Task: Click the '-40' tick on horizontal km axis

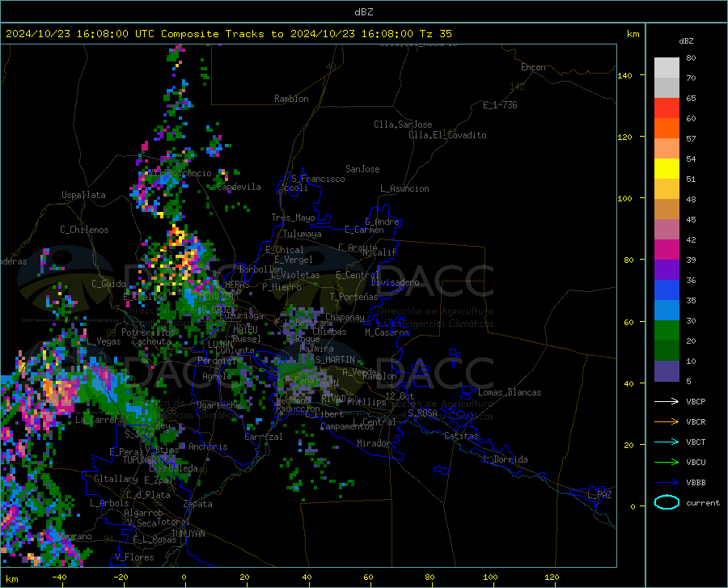Action: click(59, 577)
